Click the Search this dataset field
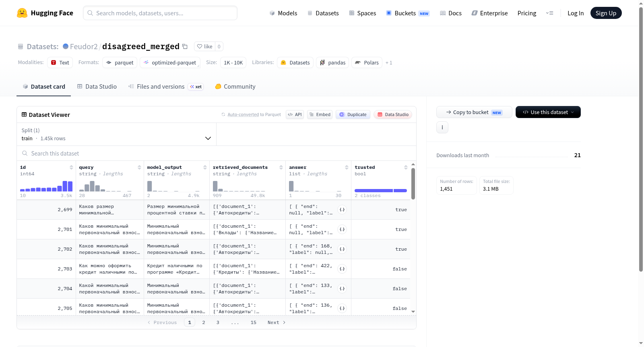The width and height of the screenshot is (644, 347). click(x=217, y=154)
